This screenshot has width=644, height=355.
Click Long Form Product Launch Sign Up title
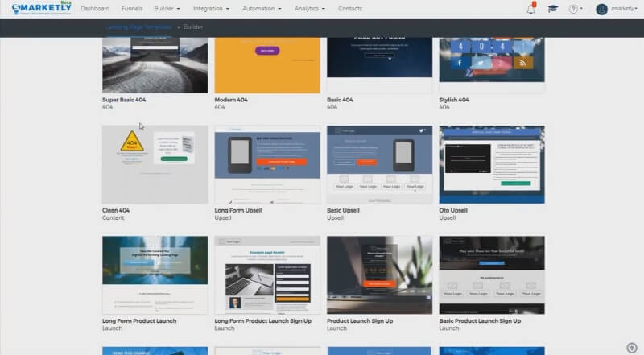pos(263,321)
